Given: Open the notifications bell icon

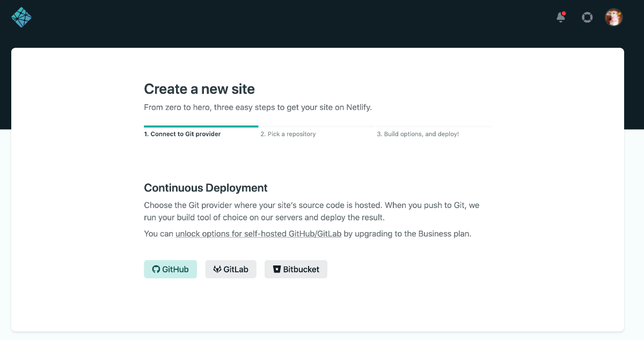Looking at the screenshot, I should 561,17.
